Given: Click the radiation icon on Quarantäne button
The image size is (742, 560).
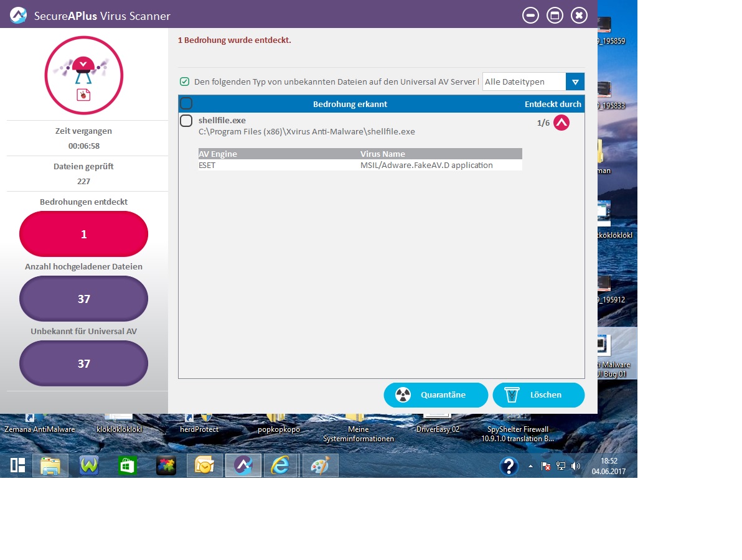Looking at the screenshot, I should pos(403,395).
